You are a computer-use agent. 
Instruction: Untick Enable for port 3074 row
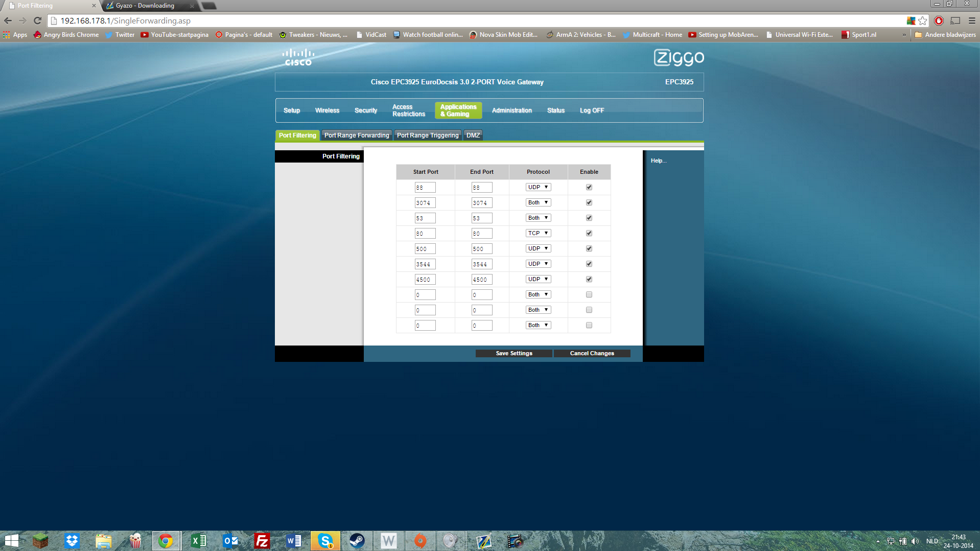point(589,202)
